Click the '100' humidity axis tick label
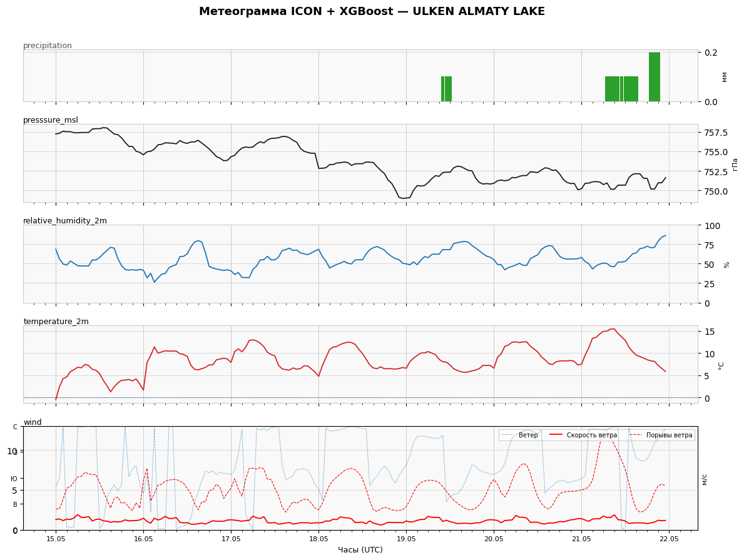 click(x=712, y=225)
